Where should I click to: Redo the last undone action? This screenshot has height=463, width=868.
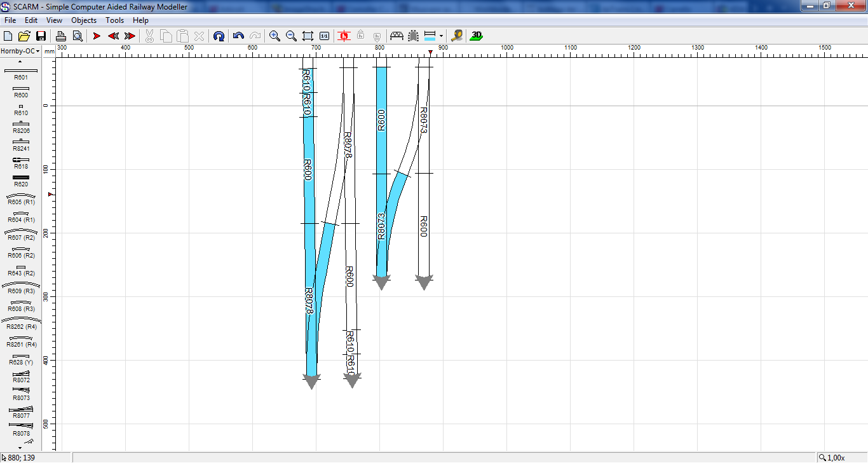(x=255, y=36)
